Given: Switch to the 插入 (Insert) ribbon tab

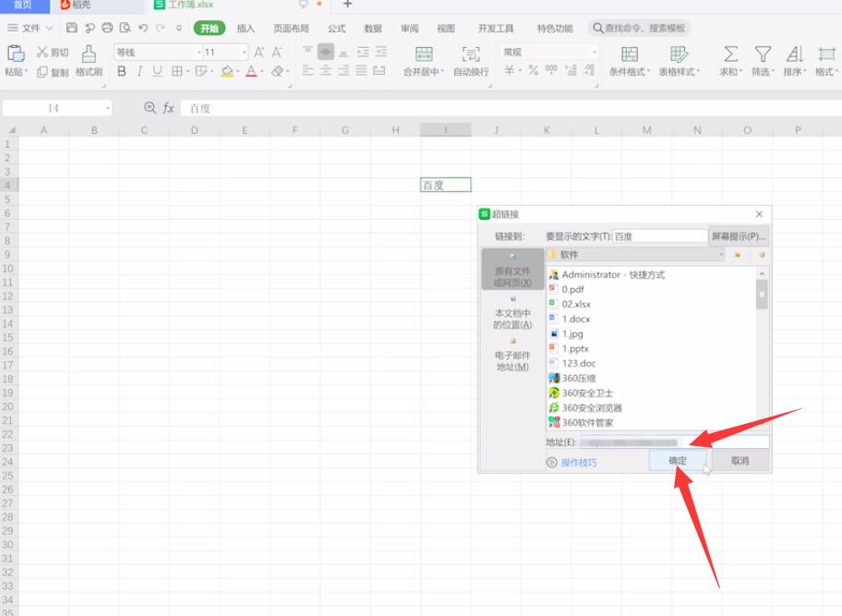Looking at the screenshot, I should point(246,29).
